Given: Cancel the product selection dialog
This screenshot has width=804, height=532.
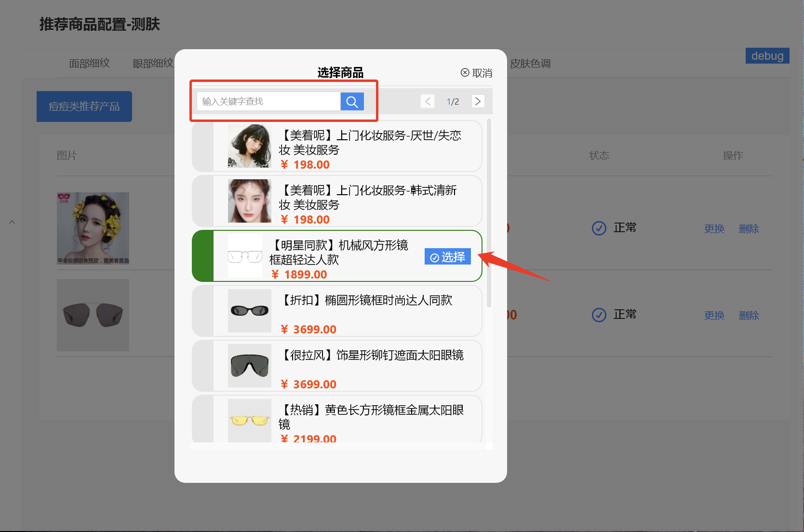Looking at the screenshot, I should pos(476,73).
